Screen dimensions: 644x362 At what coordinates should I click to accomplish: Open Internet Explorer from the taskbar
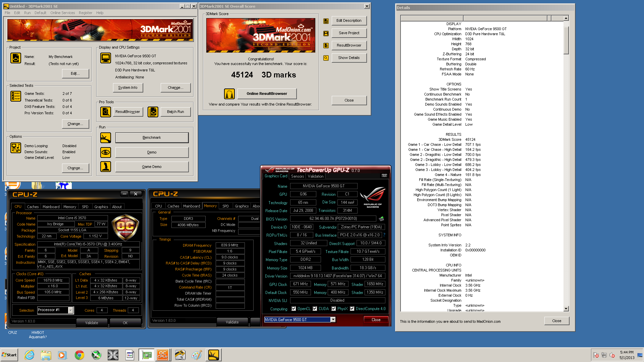[x=30, y=355]
